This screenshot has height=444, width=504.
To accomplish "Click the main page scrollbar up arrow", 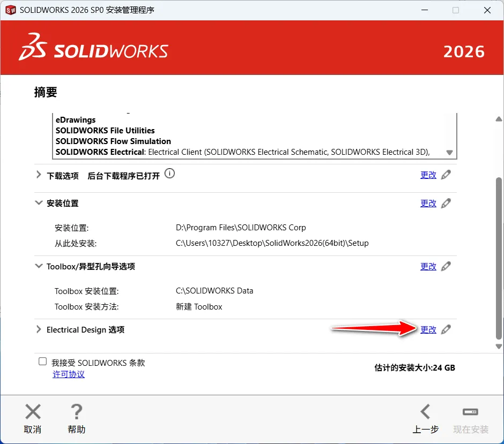I will (499, 119).
